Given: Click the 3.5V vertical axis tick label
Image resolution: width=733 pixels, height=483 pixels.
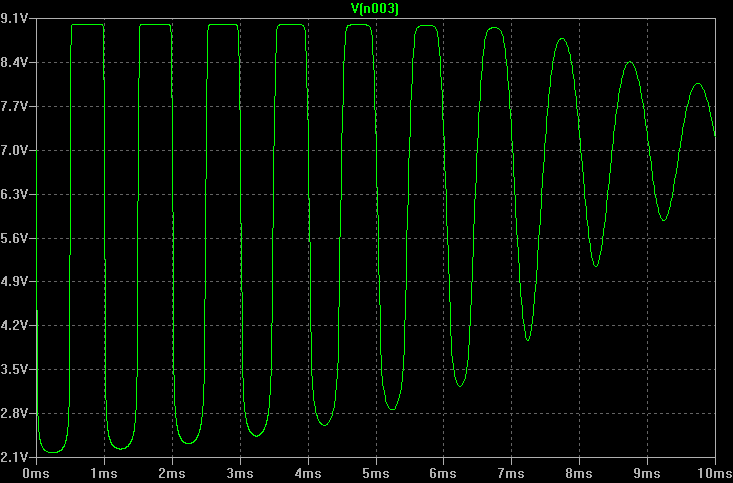Looking at the screenshot, I should coord(17,370).
